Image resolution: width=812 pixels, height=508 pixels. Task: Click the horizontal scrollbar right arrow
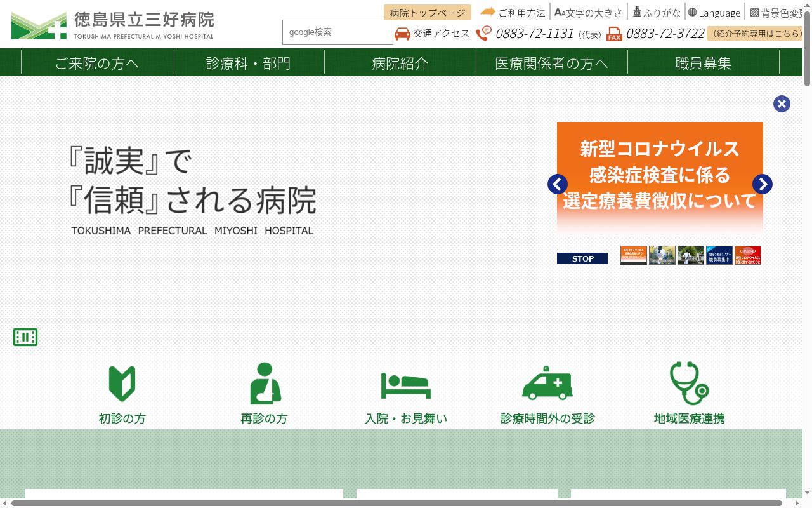click(797, 503)
